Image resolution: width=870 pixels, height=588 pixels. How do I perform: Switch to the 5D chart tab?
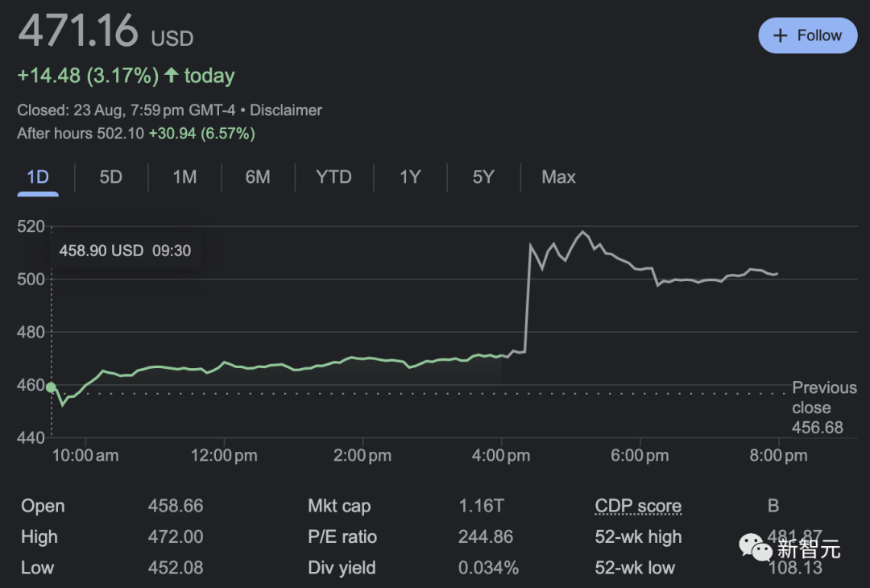(x=111, y=177)
